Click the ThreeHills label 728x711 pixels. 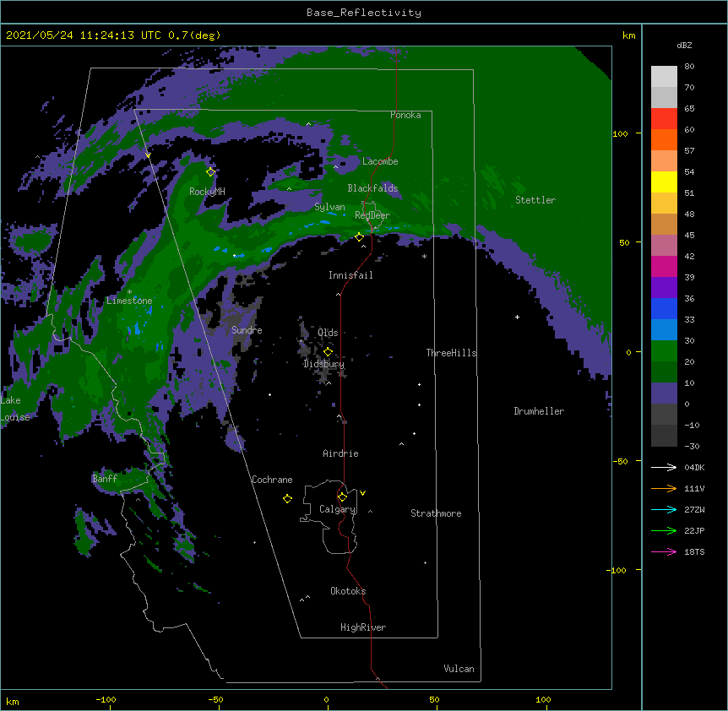(x=451, y=353)
